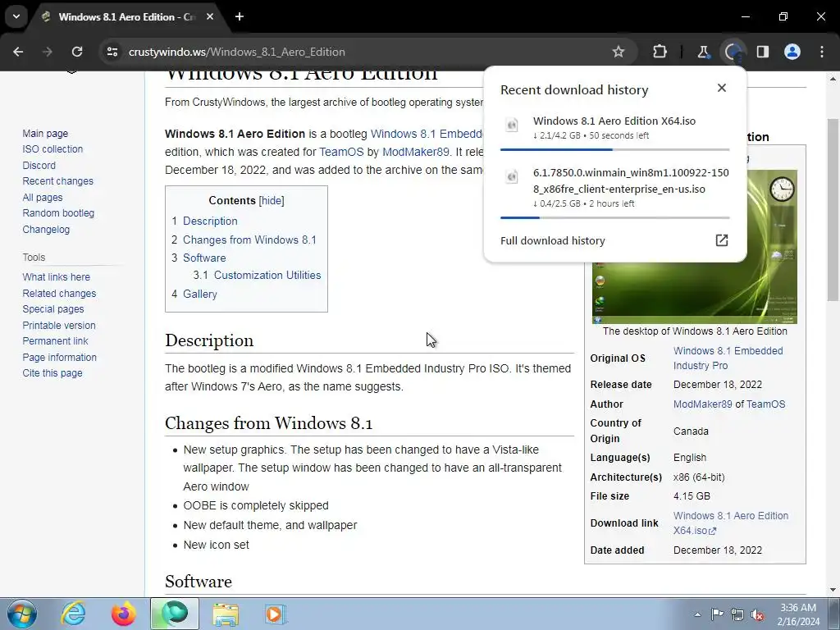
Task: Bookmark this page with the star icon
Action: (619, 52)
